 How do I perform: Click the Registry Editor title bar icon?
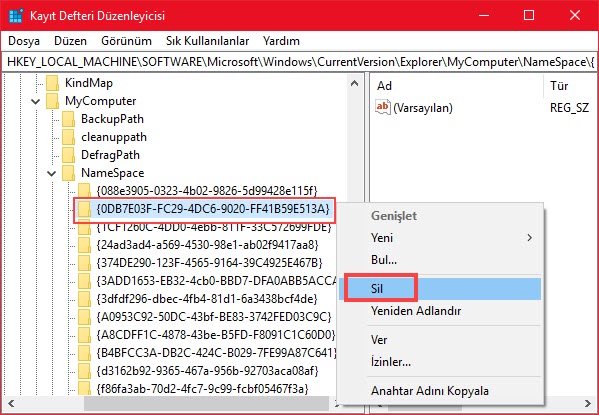tap(16, 16)
